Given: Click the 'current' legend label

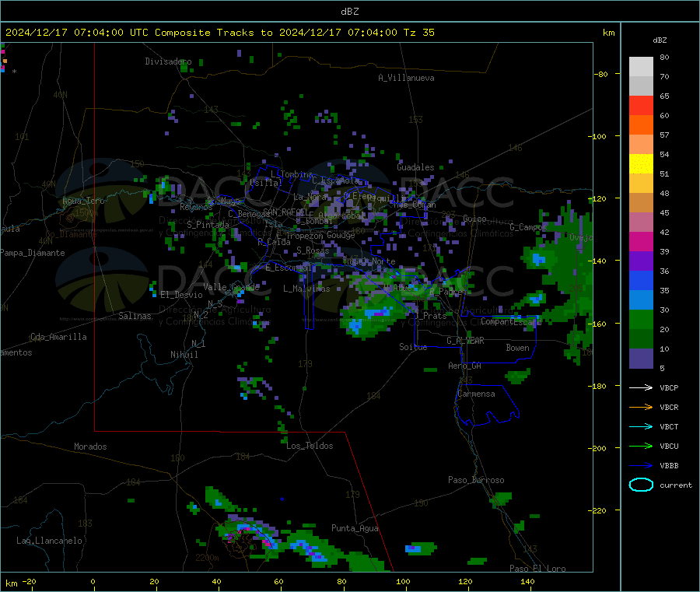Looking at the screenshot, I should [676, 485].
